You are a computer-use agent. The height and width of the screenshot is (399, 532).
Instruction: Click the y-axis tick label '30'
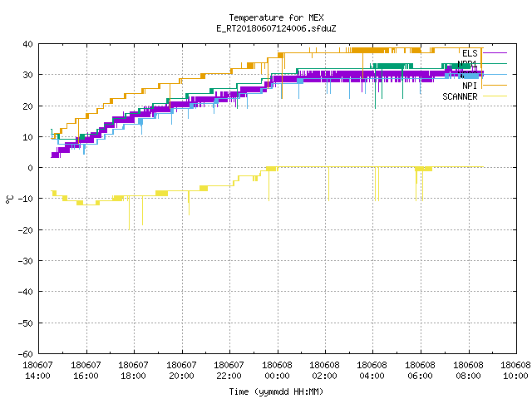(27, 75)
